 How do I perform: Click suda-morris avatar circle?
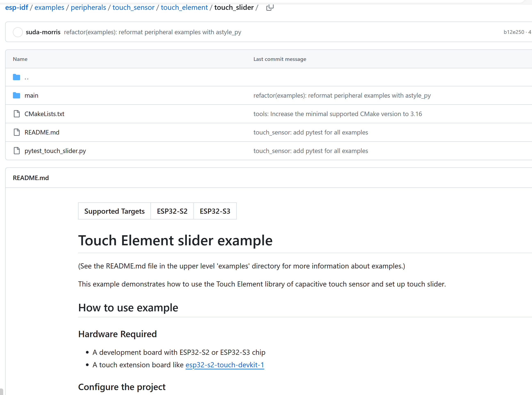coord(18,32)
